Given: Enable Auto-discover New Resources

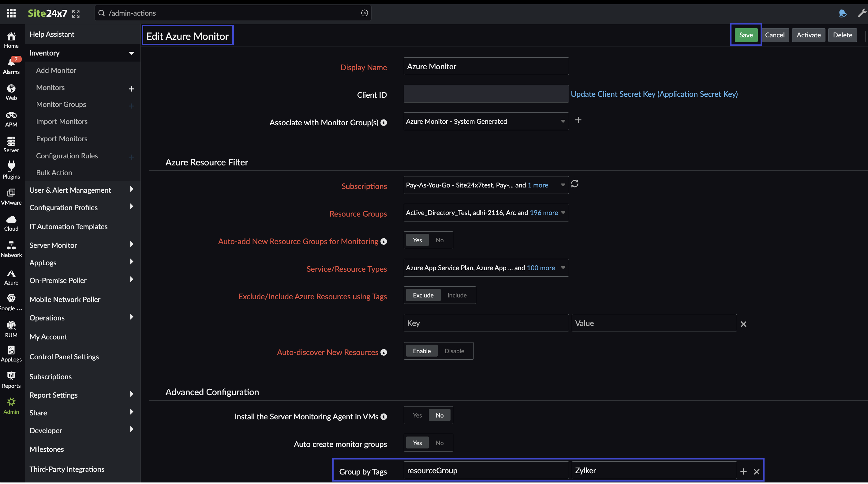Looking at the screenshot, I should click(421, 351).
